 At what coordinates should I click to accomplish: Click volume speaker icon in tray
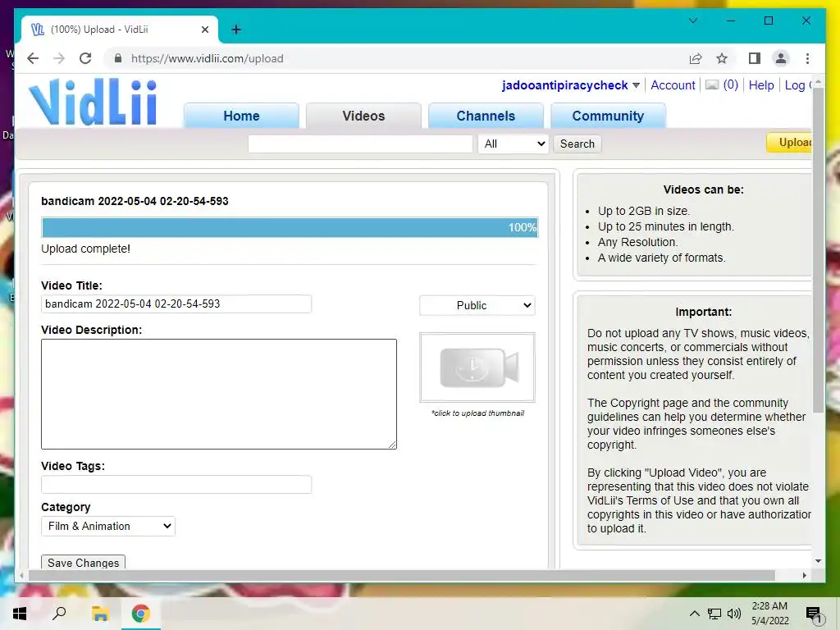[x=734, y=614]
